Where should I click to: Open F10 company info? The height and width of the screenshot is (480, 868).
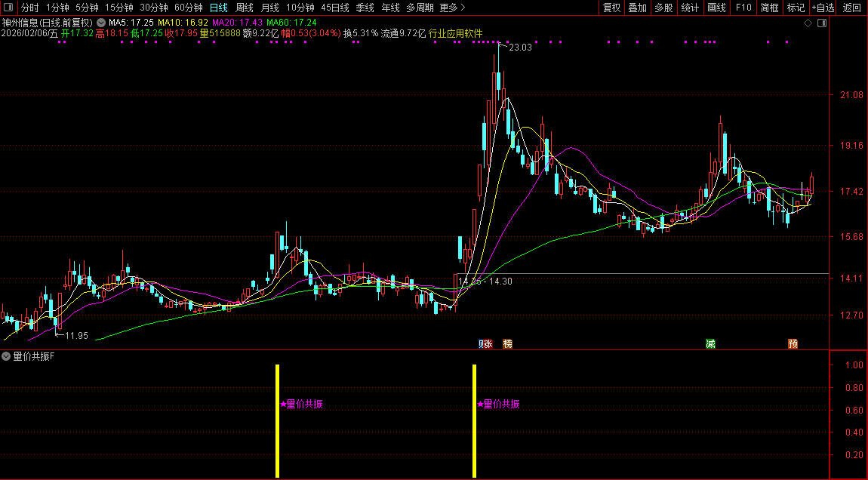pos(743,8)
